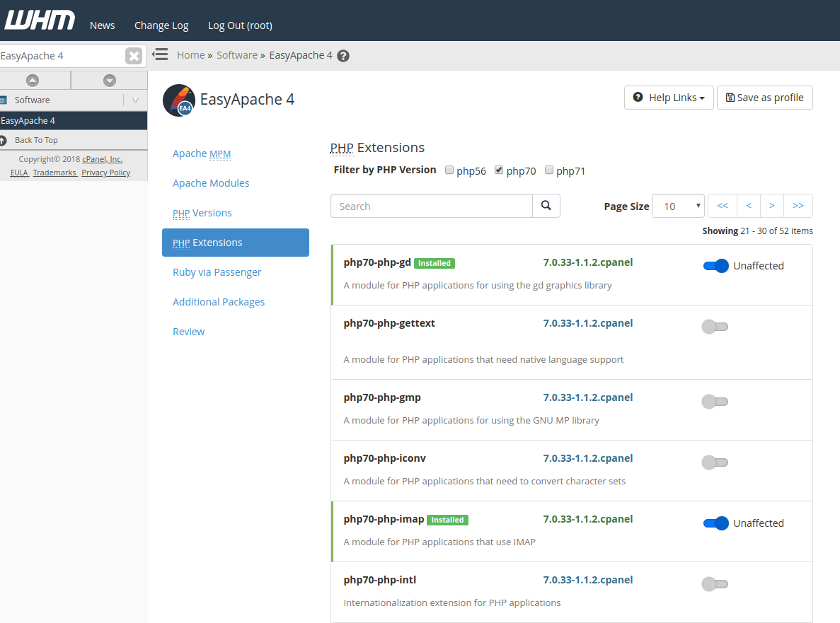Switch to the Review section

(x=188, y=332)
